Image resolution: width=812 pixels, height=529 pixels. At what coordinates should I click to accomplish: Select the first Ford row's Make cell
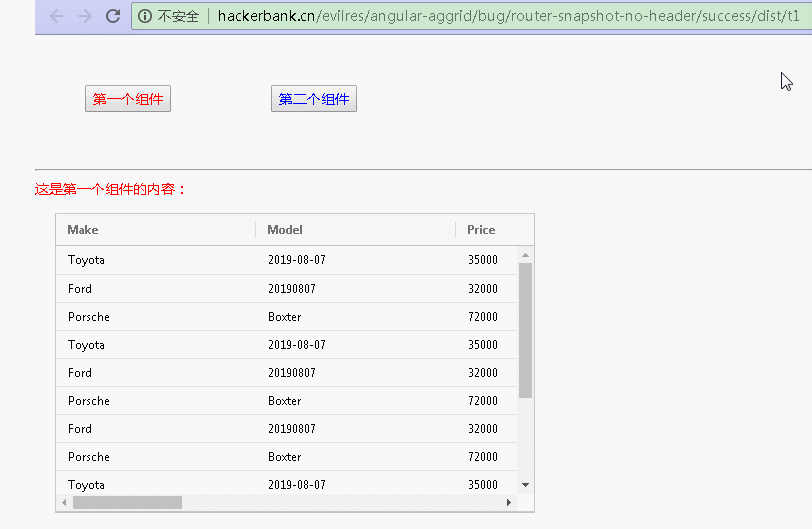pyautogui.click(x=156, y=289)
